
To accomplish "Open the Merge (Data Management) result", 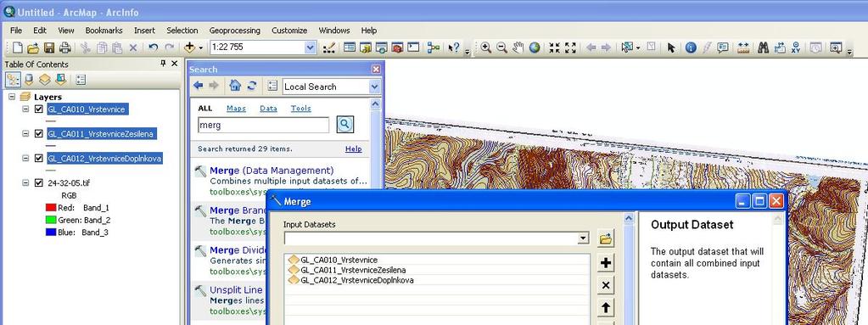I will pos(272,171).
